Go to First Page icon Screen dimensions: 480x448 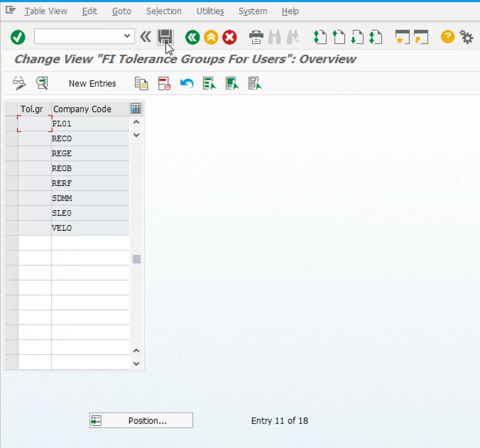click(320, 37)
